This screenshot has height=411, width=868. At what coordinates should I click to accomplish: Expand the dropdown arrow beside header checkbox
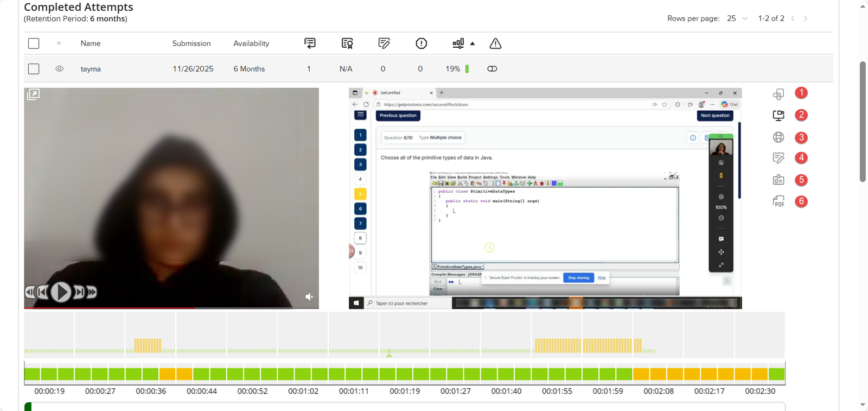pos(59,43)
